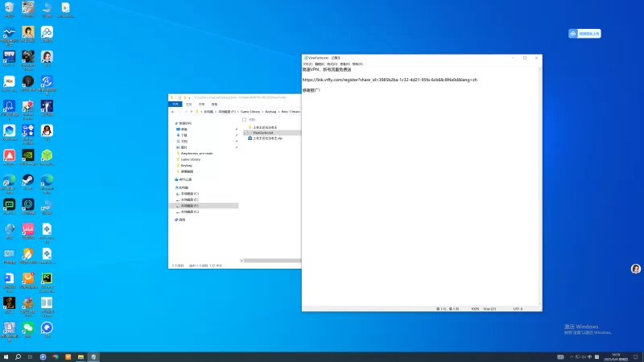Click the blue cloud upload widget

point(585,34)
